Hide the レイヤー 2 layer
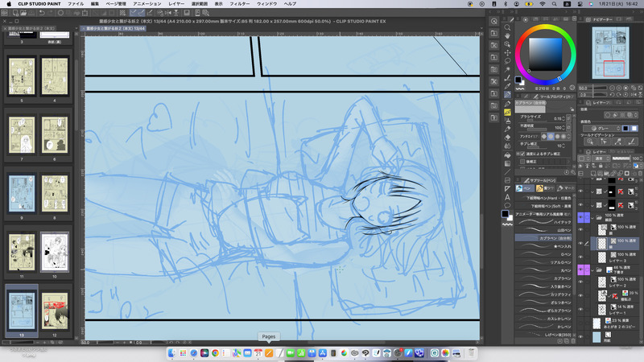 [580, 282]
